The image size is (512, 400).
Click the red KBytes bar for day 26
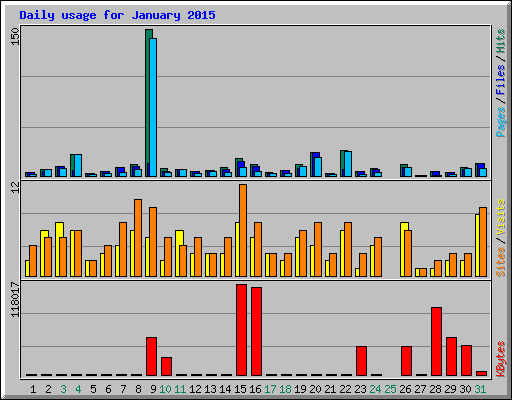[x=406, y=361]
